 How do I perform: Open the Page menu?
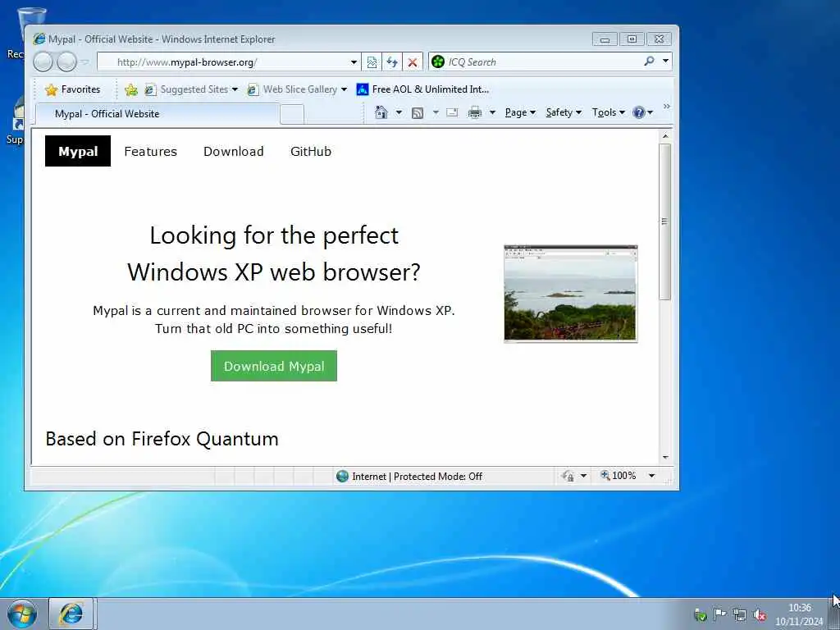[520, 112]
